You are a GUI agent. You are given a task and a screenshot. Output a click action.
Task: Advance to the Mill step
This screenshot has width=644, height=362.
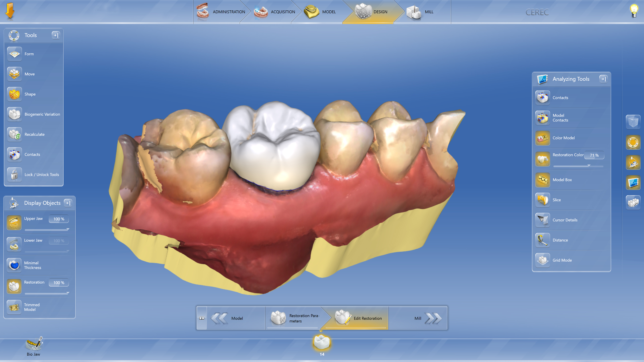418,318
